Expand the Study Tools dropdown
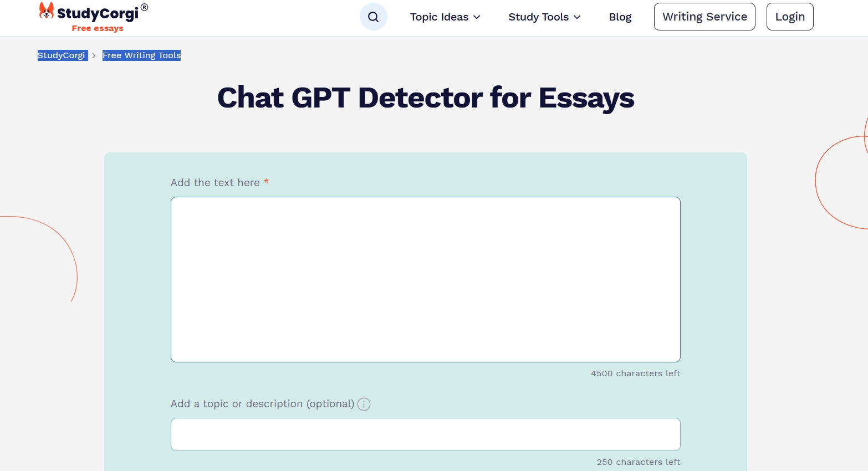Screen dimensions: 868x471 pos(544,17)
